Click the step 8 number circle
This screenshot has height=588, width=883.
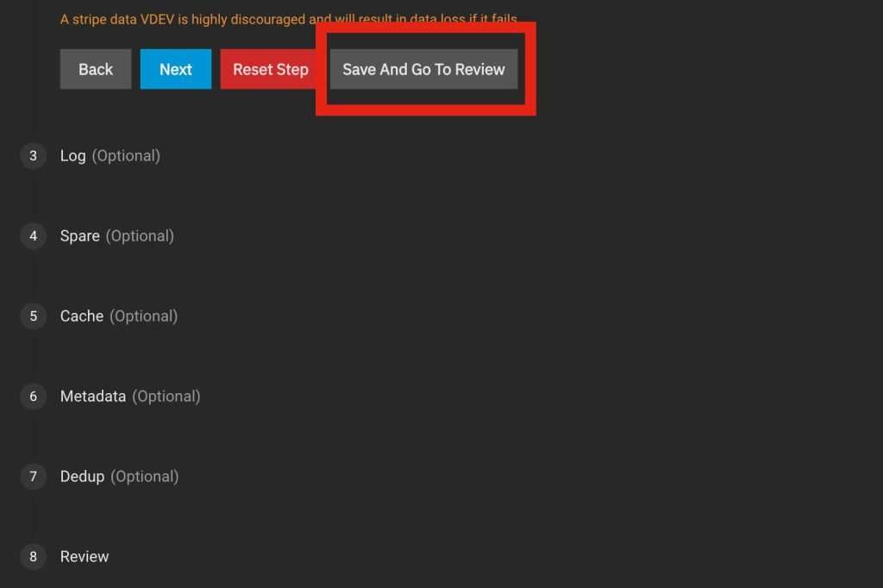coord(34,557)
